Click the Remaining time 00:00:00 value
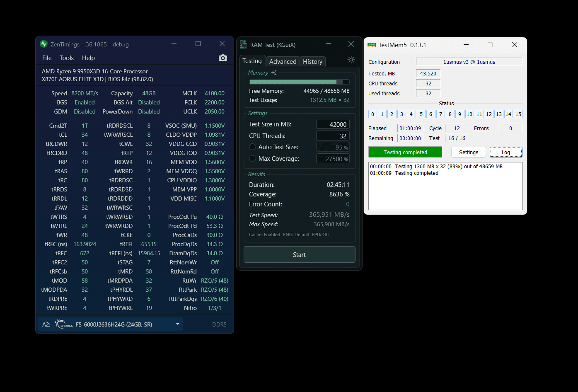This screenshot has width=578, height=392. tap(410, 138)
